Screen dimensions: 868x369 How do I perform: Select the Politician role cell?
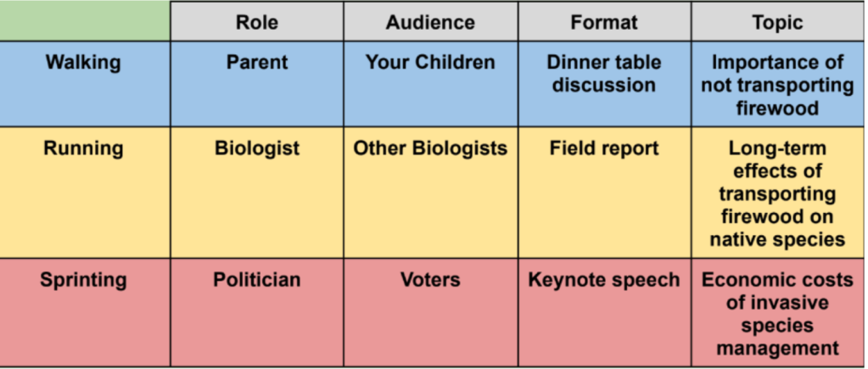click(x=256, y=280)
